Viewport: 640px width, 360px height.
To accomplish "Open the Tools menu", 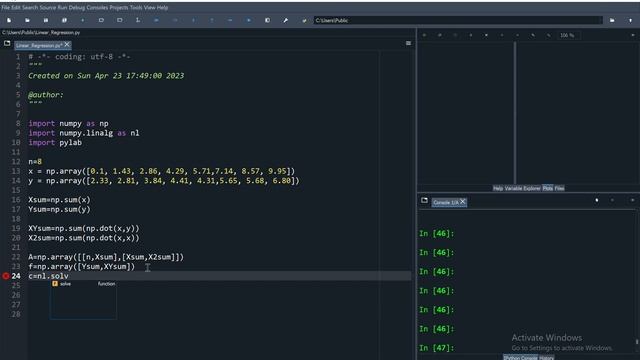I will click(136, 7).
